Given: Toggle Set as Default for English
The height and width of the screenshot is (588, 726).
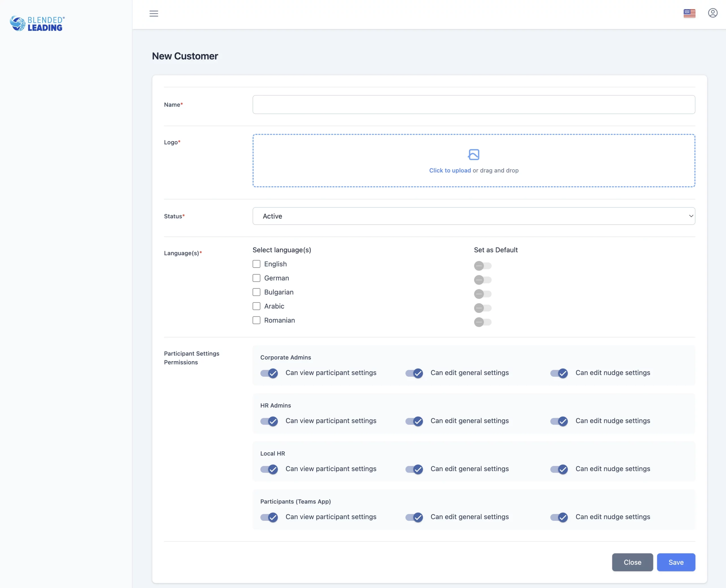Looking at the screenshot, I should tap(482, 266).
